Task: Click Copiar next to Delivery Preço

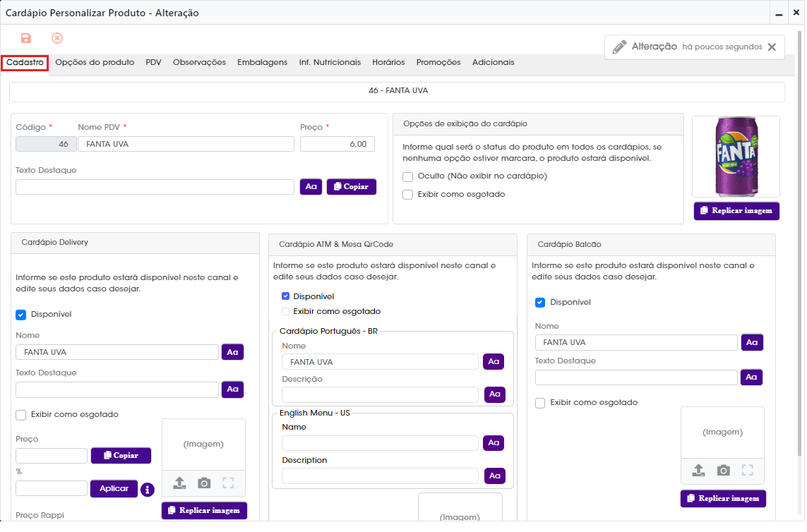Action: pos(121,456)
